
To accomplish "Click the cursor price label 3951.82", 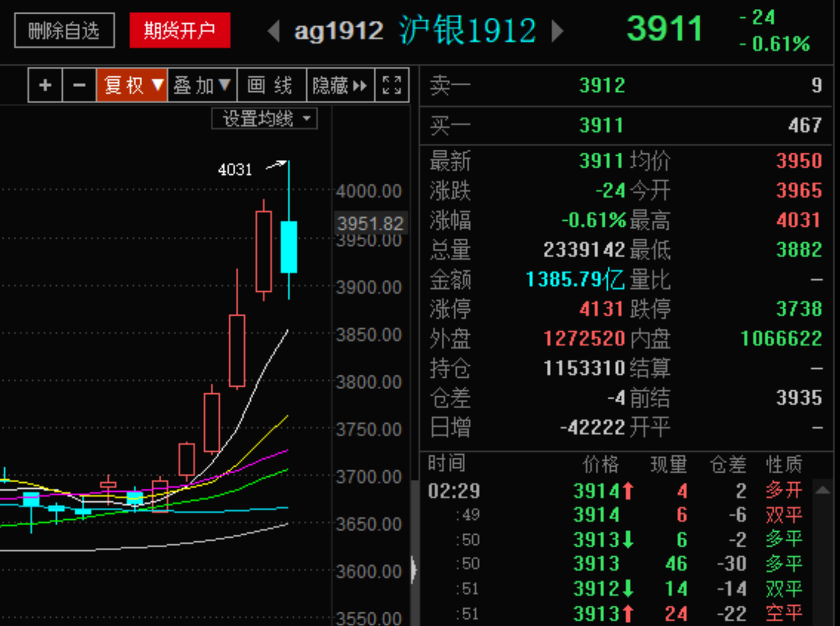I will [370, 223].
